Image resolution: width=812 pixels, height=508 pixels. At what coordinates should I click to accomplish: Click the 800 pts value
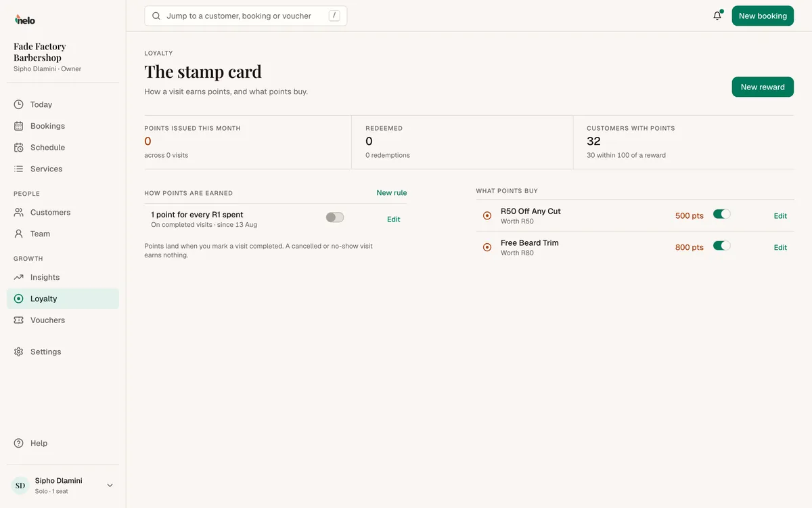(x=690, y=248)
